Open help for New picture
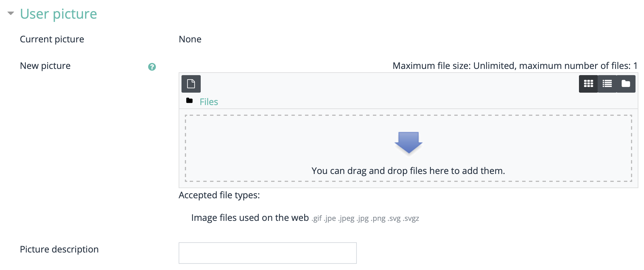The image size is (644, 270). point(152,67)
